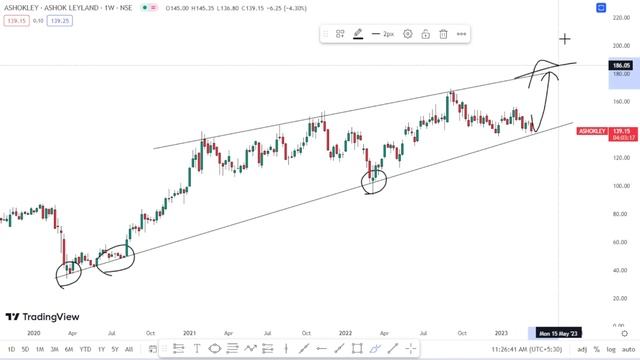Image resolution: width=640 pixels, height=360 pixels.
Task: Toggle percent scale mode
Action: coord(597,349)
